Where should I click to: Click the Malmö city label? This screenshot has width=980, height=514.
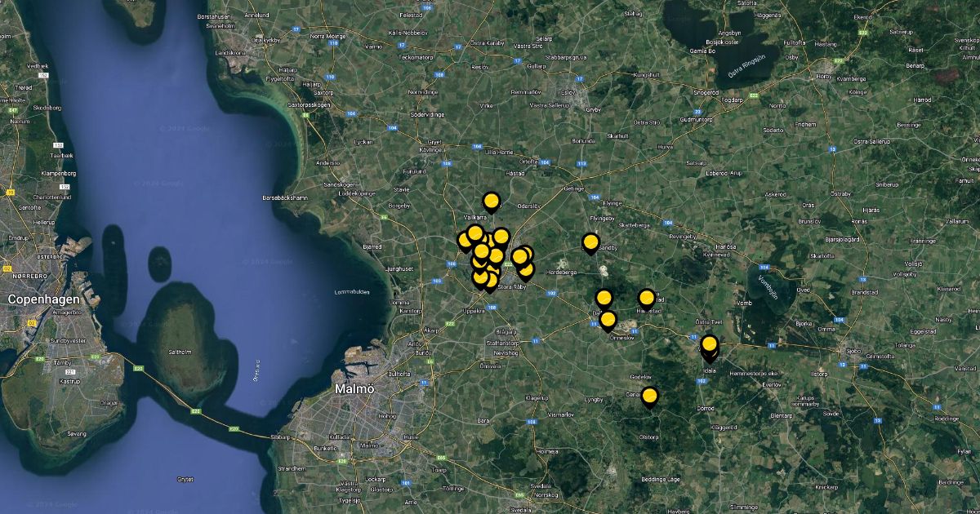pos(354,389)
